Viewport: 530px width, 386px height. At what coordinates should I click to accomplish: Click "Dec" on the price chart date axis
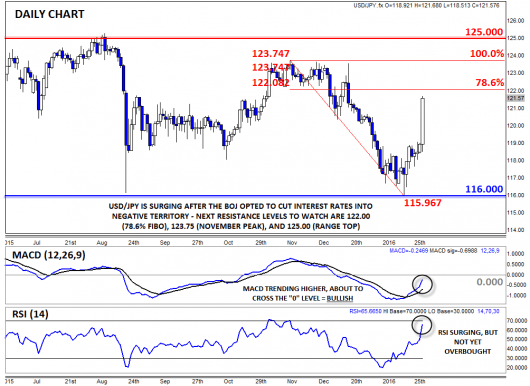coord(323,243)
